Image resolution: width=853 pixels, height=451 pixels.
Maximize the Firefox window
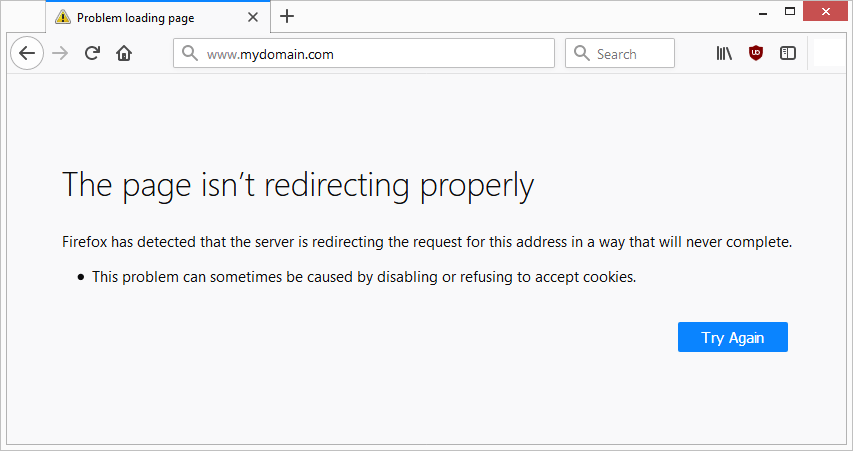pos(790,11)
